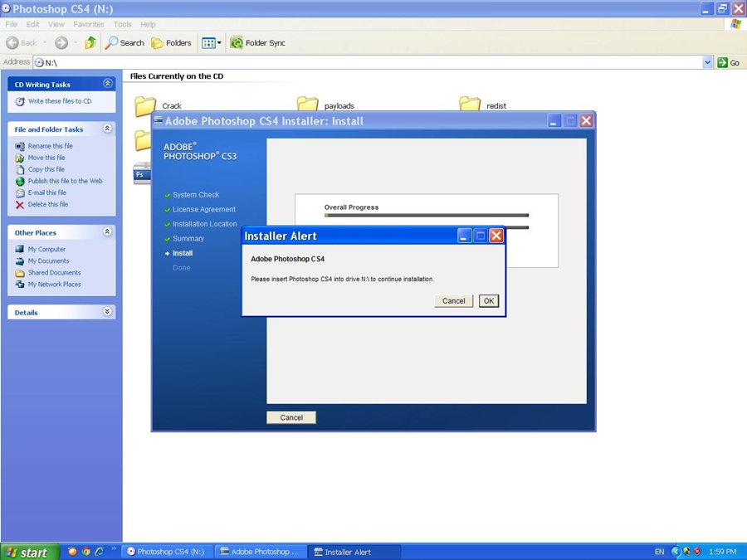Open Search in Explorer toolbar

(124, 43)
